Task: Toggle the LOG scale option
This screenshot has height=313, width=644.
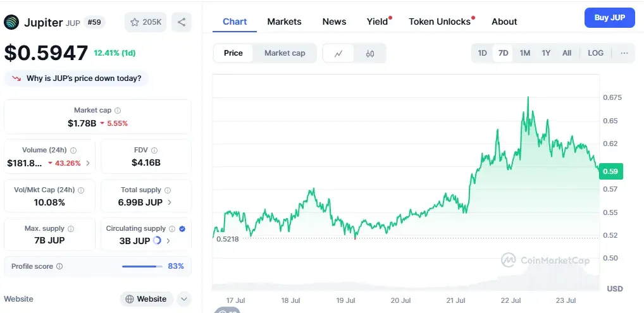Action: click(x=595, y=53)
